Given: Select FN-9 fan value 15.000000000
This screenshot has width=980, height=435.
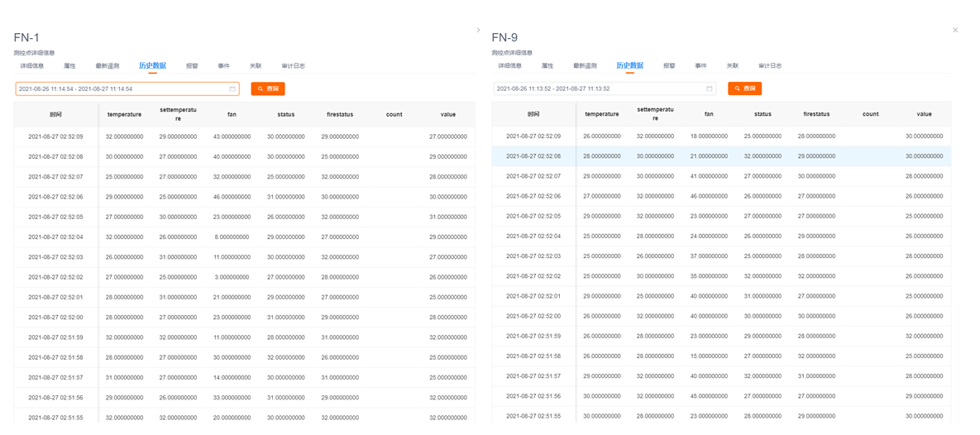Looking at the screenshot, I should (709, 356).
